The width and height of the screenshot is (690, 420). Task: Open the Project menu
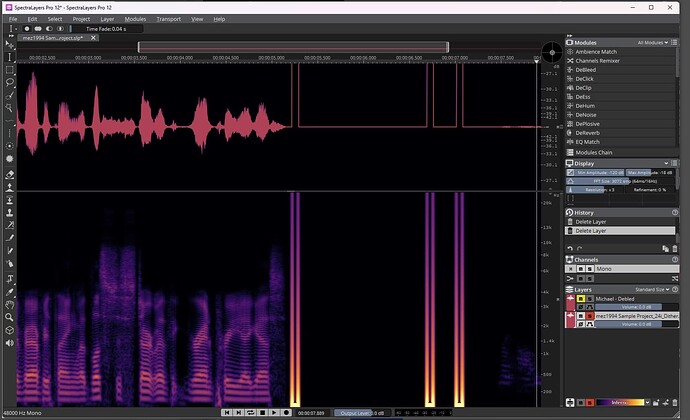[x=81, y=19]
